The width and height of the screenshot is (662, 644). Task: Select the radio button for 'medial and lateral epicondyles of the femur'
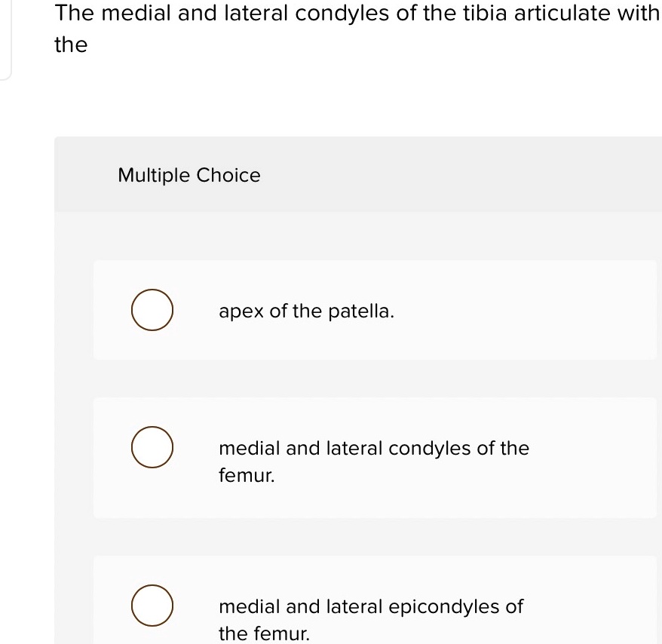152,606
